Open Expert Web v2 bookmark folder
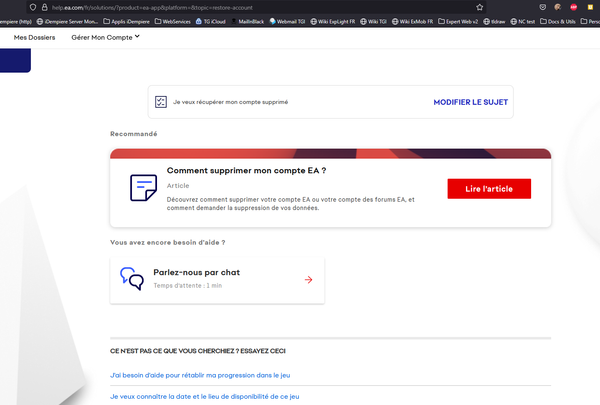The height and width of the screenshot is (405, 600). pos(458,21)
